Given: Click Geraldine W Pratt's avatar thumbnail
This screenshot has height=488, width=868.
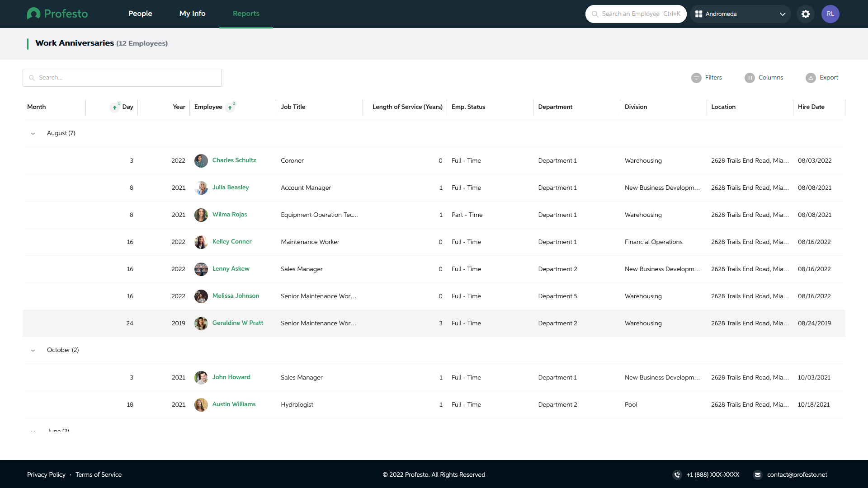Looking at the screenshot, I should pos(201,324).
